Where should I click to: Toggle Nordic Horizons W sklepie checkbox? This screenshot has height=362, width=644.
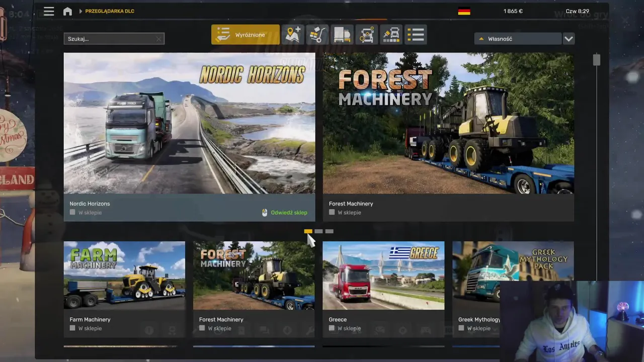point(72,212)
